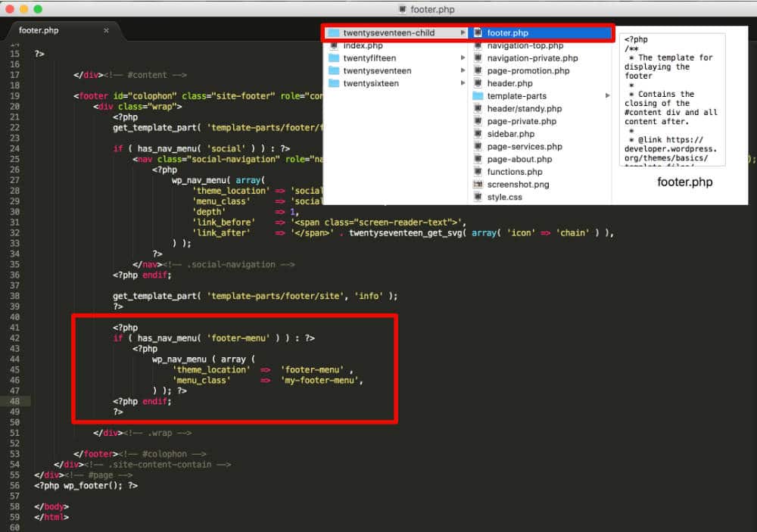Click the blue template-parts folder icon
757x532 pixels.
478,96
